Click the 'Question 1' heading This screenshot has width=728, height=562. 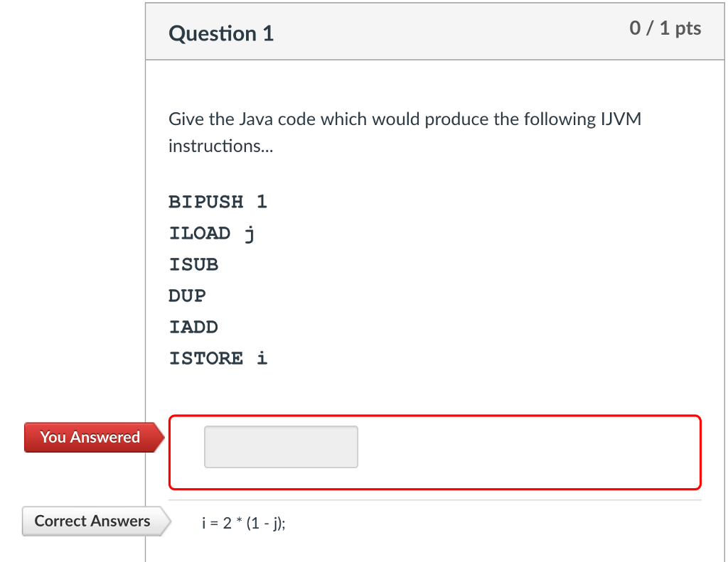coord(220,33)
